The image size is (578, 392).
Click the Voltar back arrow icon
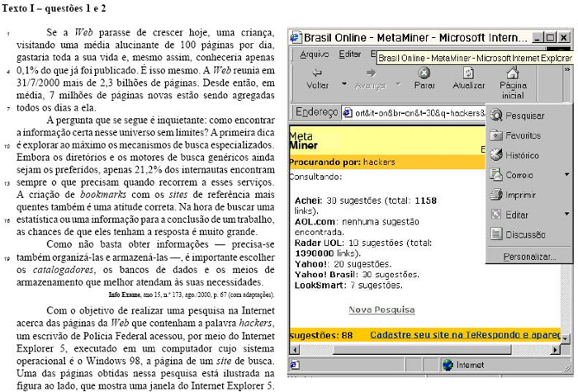coord(316,73)
